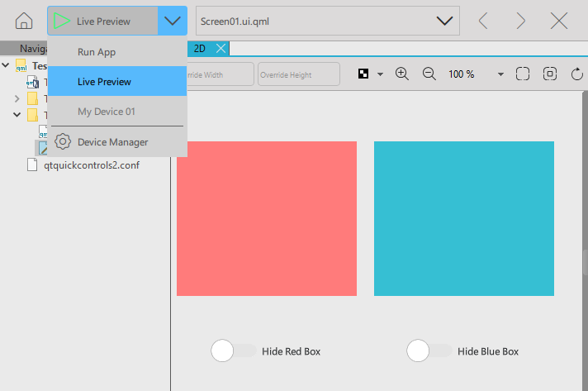Click the qtquickcontrols2.conf file icon

(32, 165)
